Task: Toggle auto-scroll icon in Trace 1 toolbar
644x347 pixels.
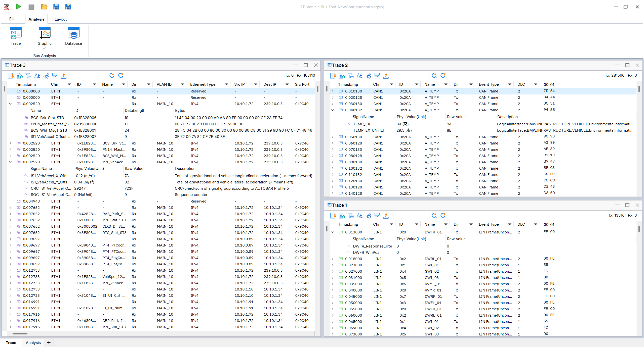Action: [333, 216]
